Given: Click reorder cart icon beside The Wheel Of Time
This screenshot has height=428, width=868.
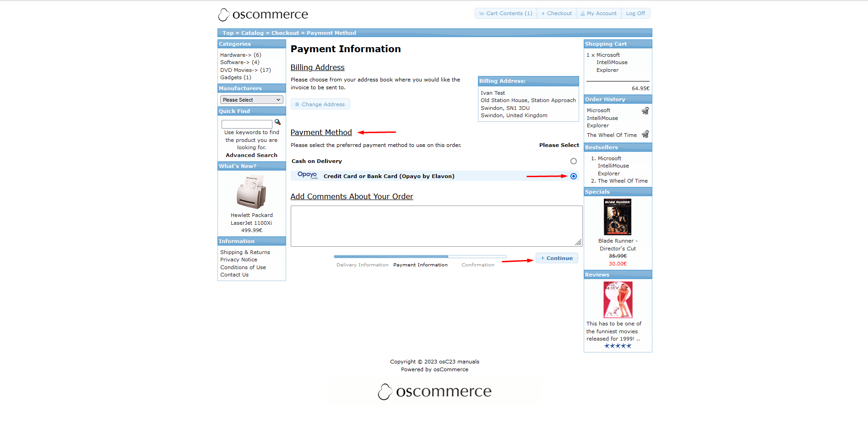Looking at the screenshot, I should [x=645, y=134].
